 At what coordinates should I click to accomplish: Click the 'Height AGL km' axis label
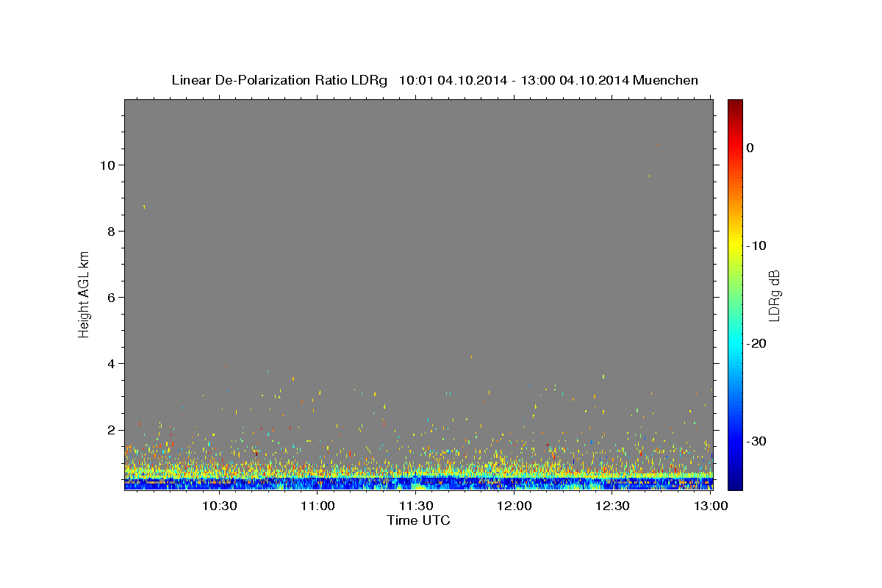click(84, 294)
